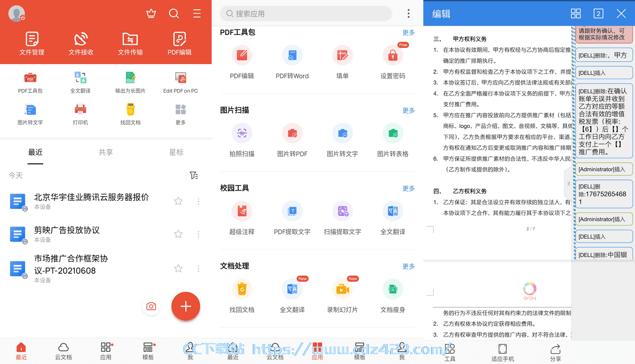Open 文件接收 file receiving

pos(81,44)
